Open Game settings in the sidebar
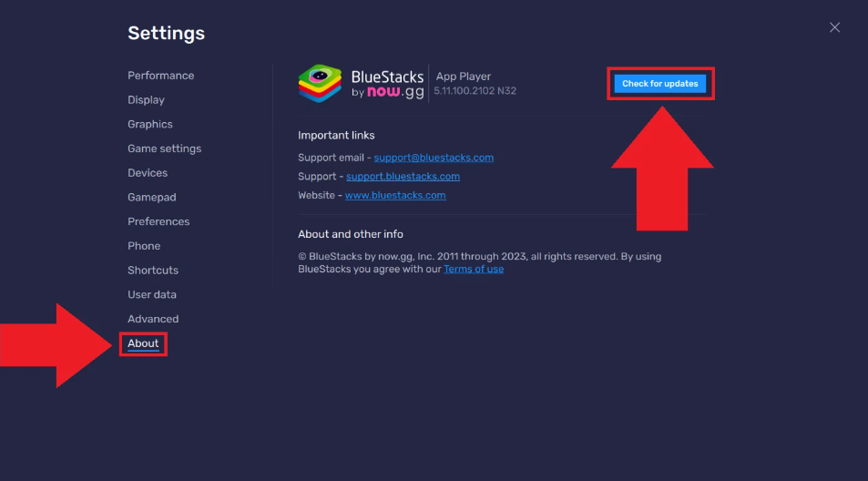 pos(164,148)
